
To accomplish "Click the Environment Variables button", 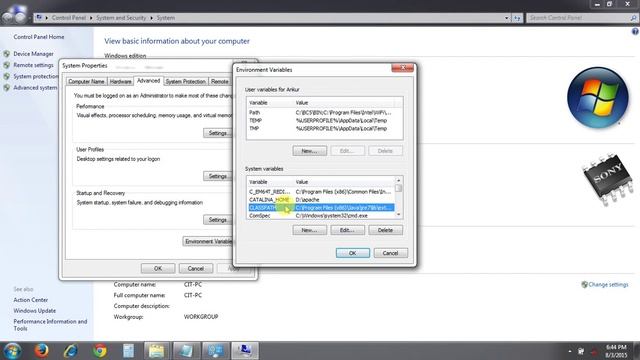I will (x=208, y=242).
